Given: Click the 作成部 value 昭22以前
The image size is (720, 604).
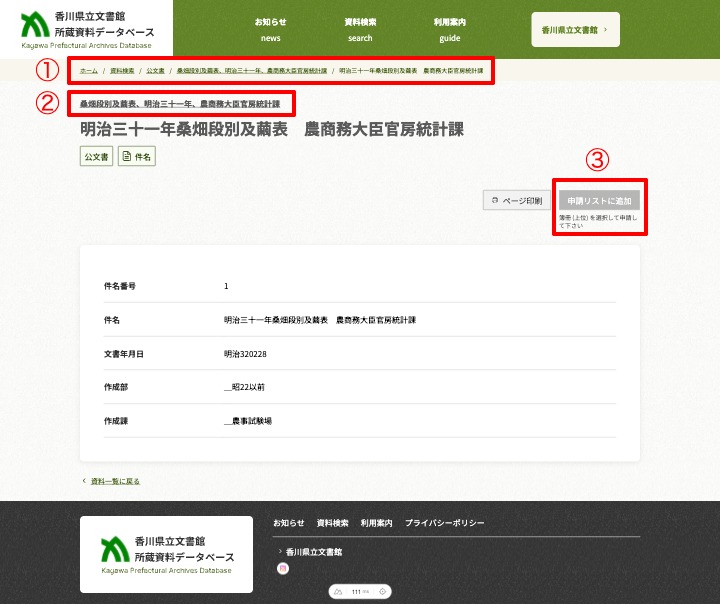Looking at the screenshot, I should click(x=244, y=387).
